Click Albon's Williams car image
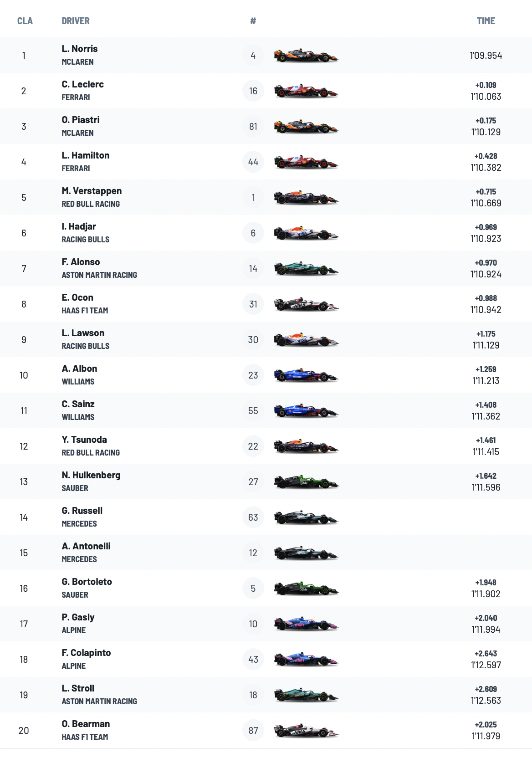 point(306,375)
